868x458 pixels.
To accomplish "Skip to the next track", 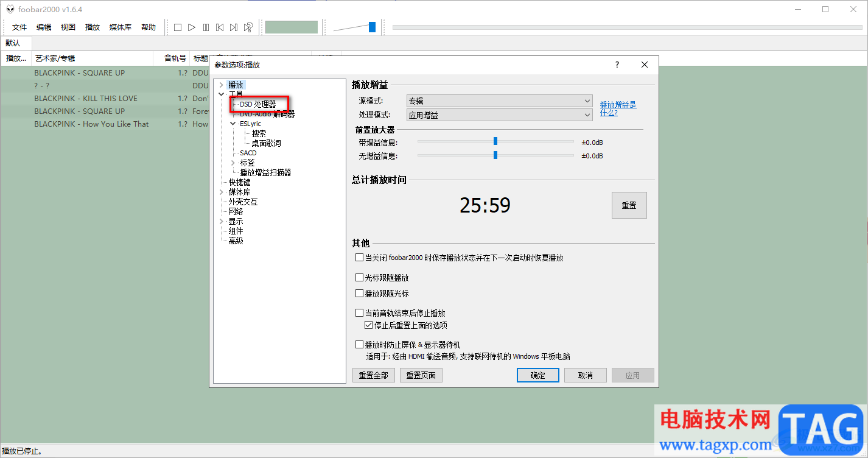I will [234, 27].
